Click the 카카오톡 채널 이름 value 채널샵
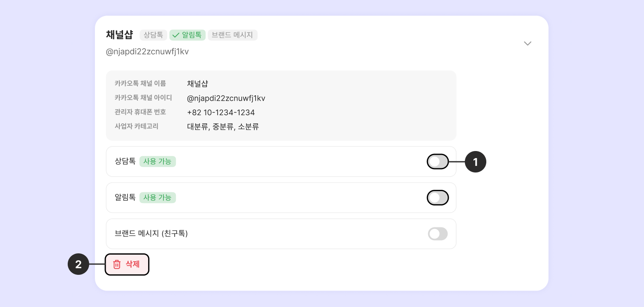Image resolution: width=644 pixels, height=307 pixels. pos(197,84)
